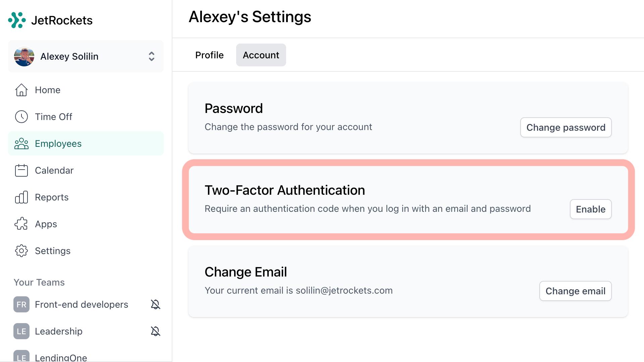Screen dimensions: 644x362
Task: Toggle the Leadership team notification bell
Action: pos(155,331)
